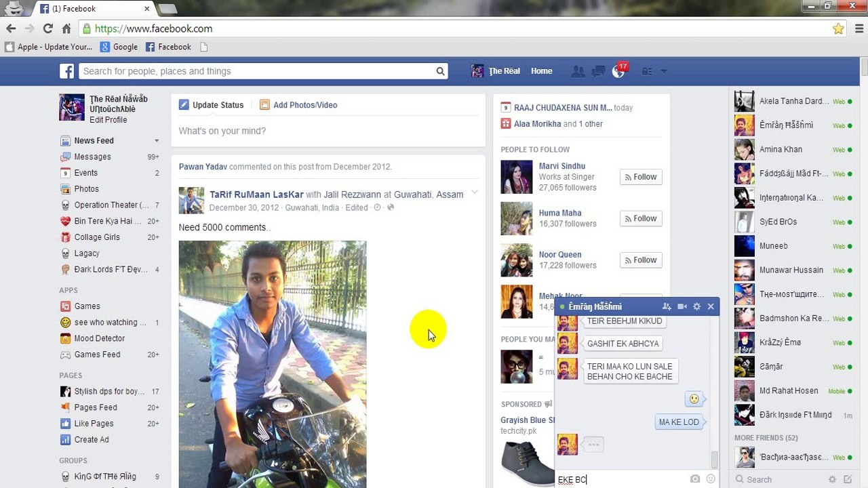The image size is (868, 488).
Task: Reload the page with the browser refresh button
Action: pos(47,28)
